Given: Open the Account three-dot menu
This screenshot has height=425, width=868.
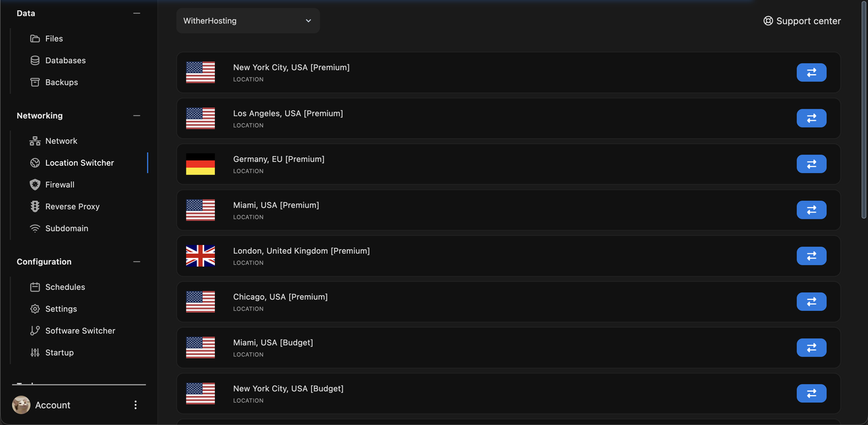Looking at the screenshot, I should pyautogui.click(x=136, y=405).
